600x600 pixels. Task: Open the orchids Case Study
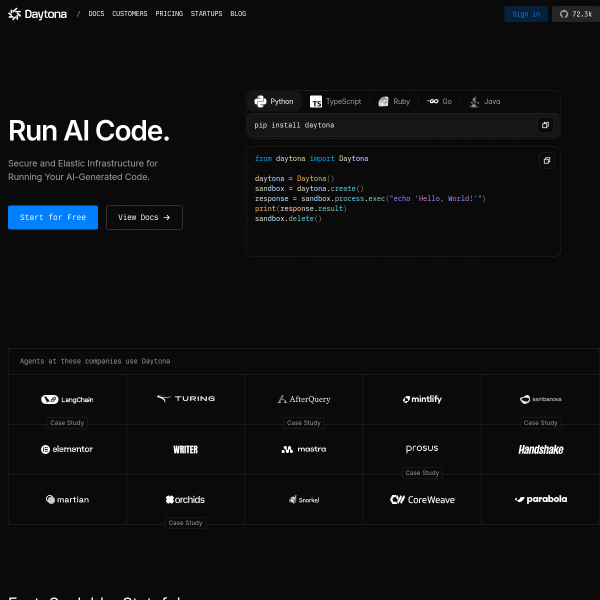tap(186, 523)
